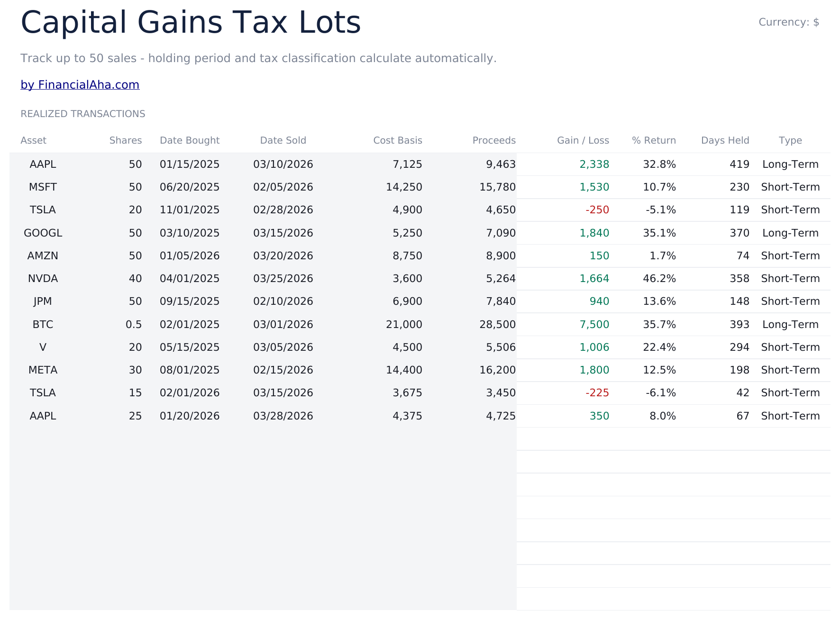
Task: Click proceeds 9,463 cell
Action: (x=501, y=164)
